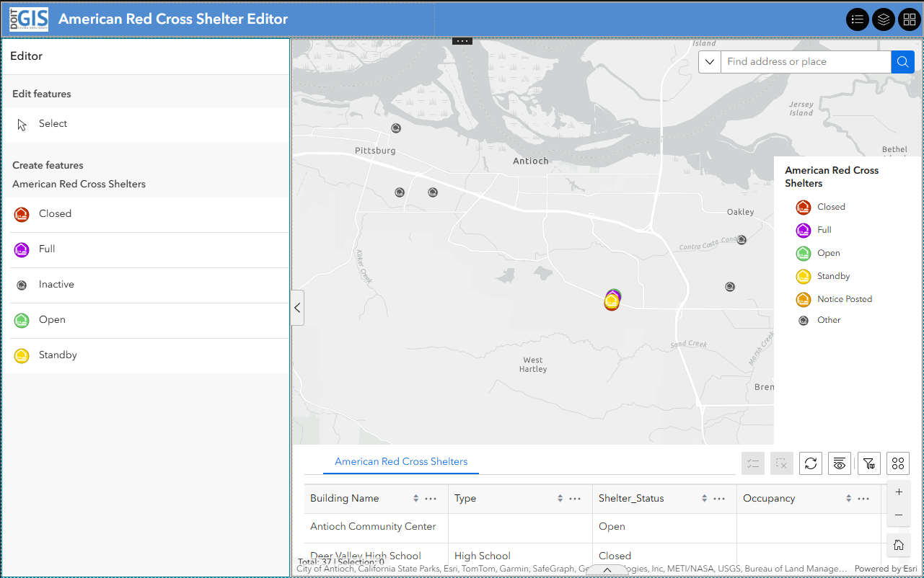Refresh the shelters table

811,463
